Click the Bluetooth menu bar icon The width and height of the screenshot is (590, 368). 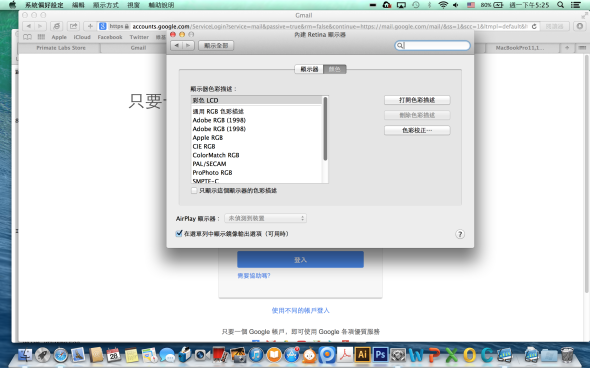[x=429, y=5]
